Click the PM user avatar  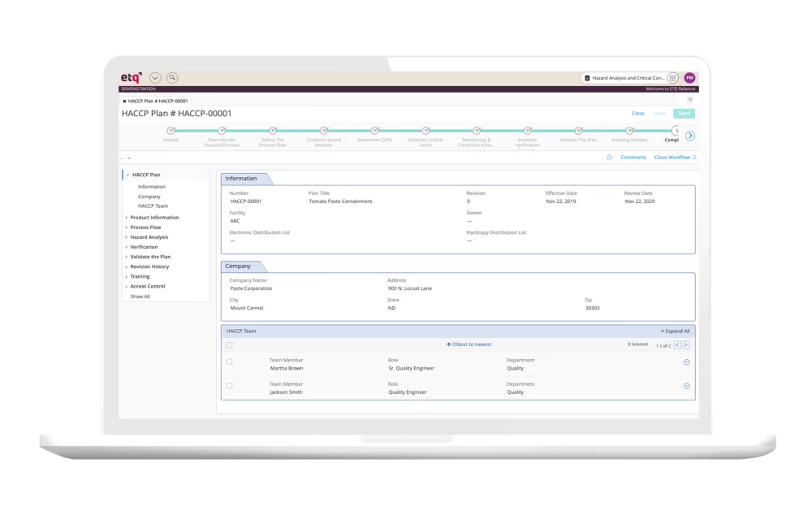[689, 78]
